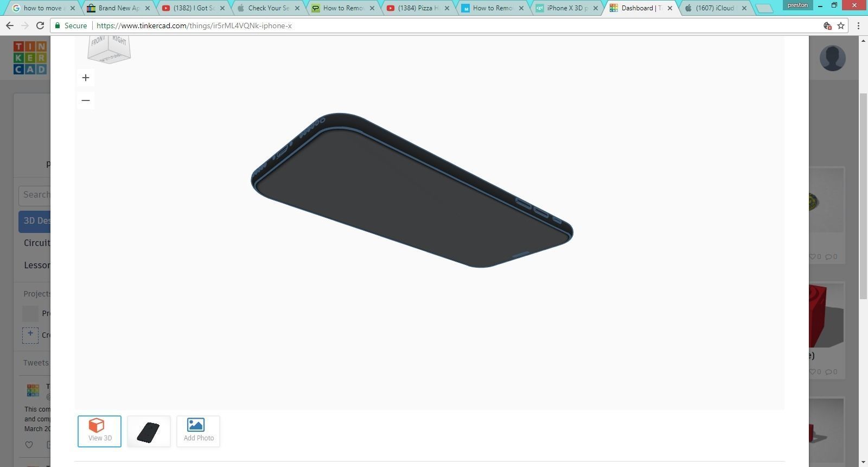Click the iPhone 3D model in viewer
This screenshot has height=467, width=868.
pyautogui.click(x=411, y=190)
